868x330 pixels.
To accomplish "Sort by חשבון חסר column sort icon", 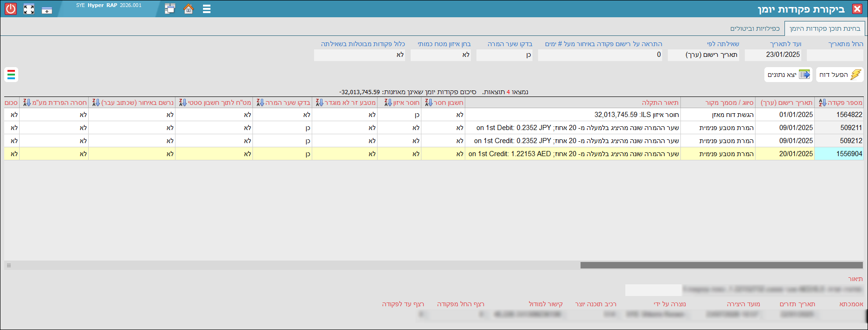I will coord(429,103).
